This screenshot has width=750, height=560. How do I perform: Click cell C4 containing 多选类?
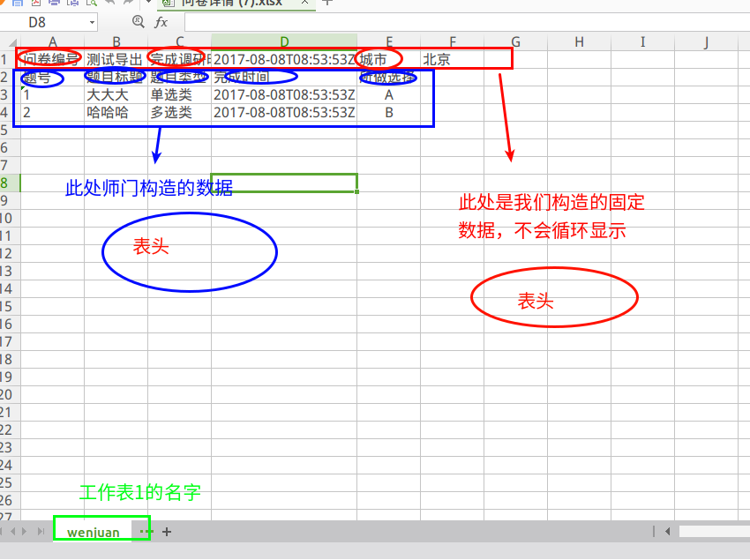click(179, 112)
